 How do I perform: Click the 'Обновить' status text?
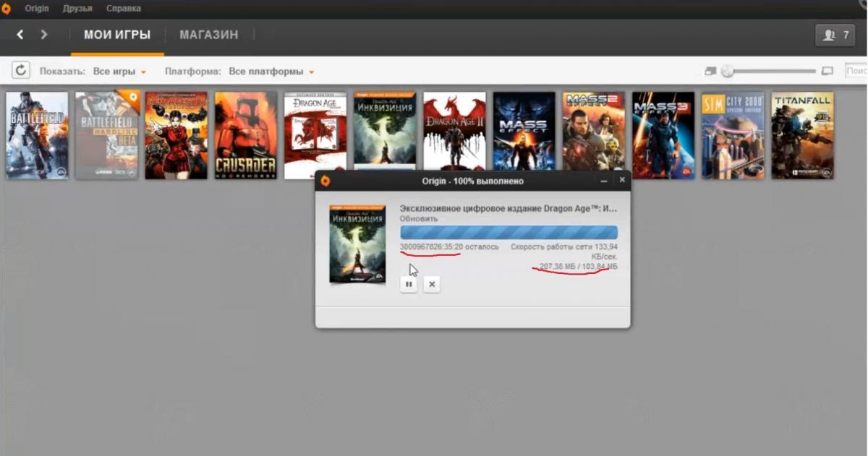pyautogui.click(x=419, y=218)
